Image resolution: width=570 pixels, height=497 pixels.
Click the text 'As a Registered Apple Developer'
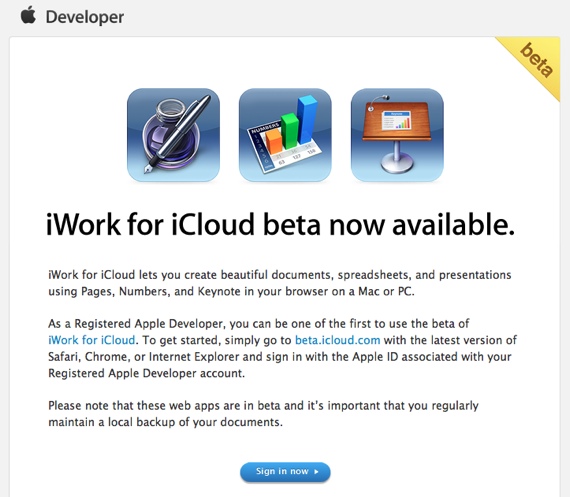pos(135,324)
